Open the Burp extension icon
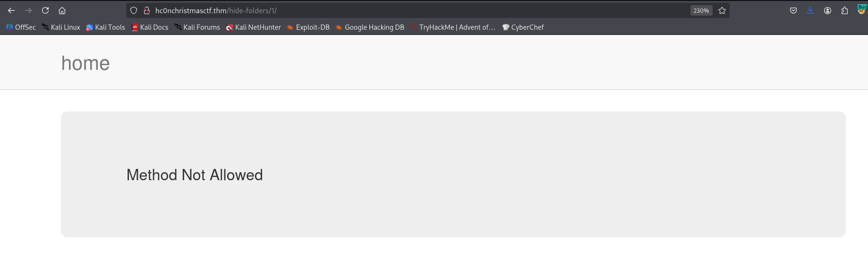 [861, 9]
